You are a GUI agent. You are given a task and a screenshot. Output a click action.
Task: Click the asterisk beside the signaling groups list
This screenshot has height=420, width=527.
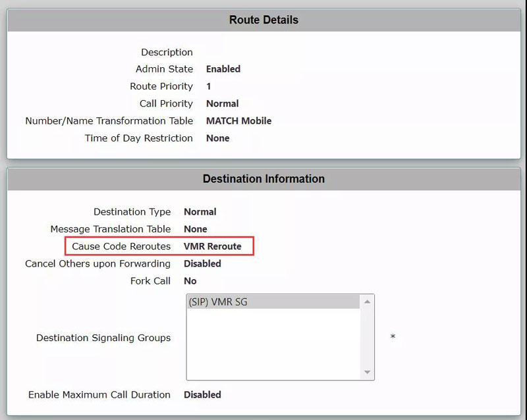[x=393, y=338]
